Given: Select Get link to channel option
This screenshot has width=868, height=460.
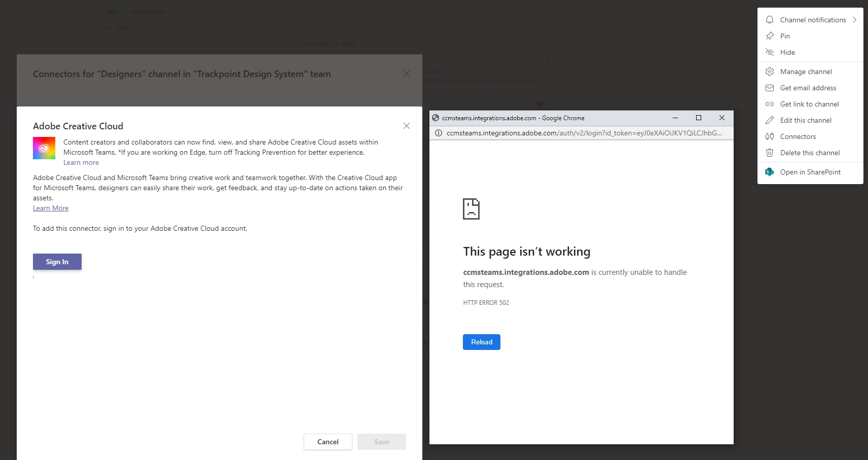Looking at the screenshot, I should click(x=810, y=104).
